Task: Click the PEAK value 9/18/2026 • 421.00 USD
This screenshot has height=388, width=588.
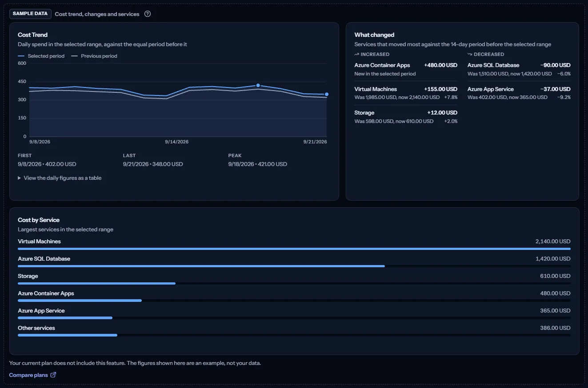Action: pyautogui.click(x=258, y=164)
